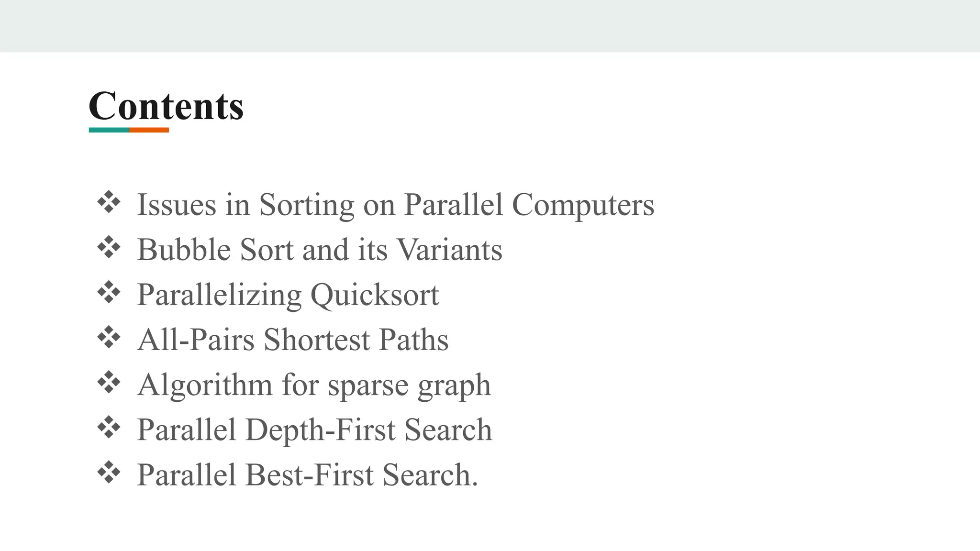Image resolution: width=980 pixels, height=551 pixels.
Task: Click the bullet icon beside Issues in Sorting
Action: tap(109, 202)
